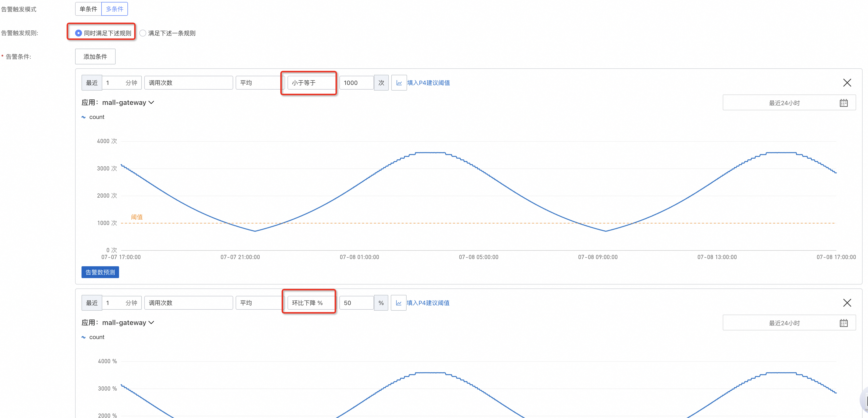This screenshot has width=868, height=418.
Task: Click 告警数预测 button
Action: click(100, 272)
